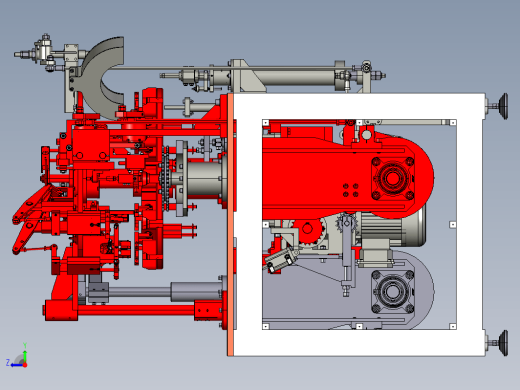Select the red horizontal beam at the bottom left

click(x=135, y=310)
